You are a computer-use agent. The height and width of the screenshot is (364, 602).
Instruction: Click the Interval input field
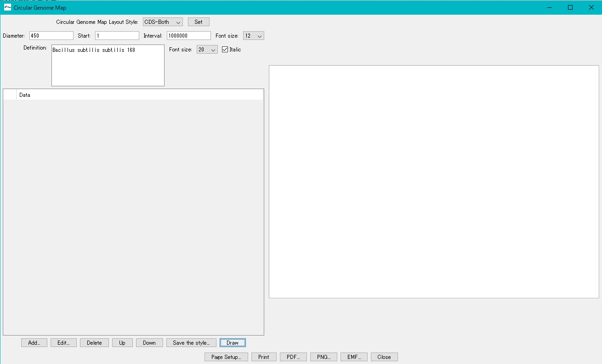(x=189, y=36)
